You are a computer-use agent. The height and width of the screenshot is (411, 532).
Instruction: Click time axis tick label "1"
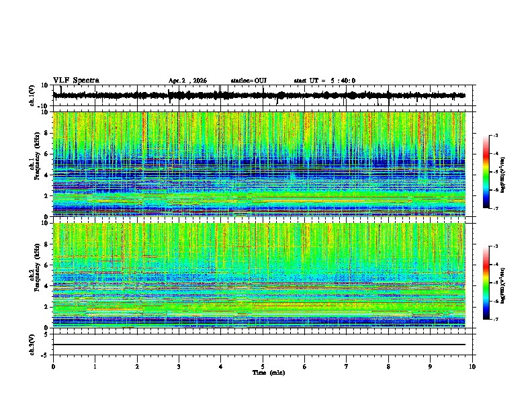pyautogui.click(x=95, y=367)
